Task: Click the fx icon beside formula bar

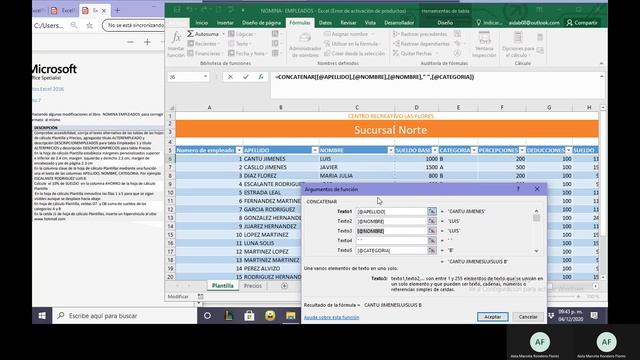Action: (x=261, y=77)
